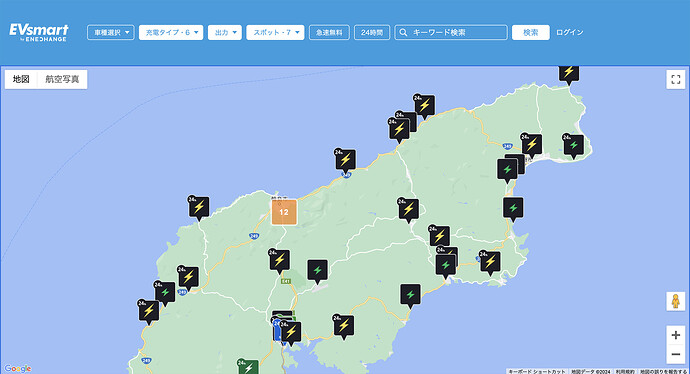Select green-bolt marker beside the airport runway

(x=317, y=271)
